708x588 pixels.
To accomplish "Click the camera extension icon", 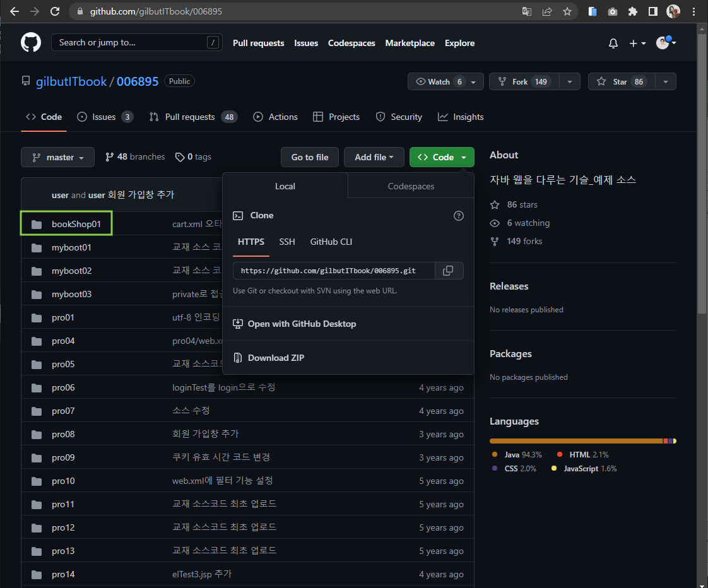I will [x=612, y=11].
